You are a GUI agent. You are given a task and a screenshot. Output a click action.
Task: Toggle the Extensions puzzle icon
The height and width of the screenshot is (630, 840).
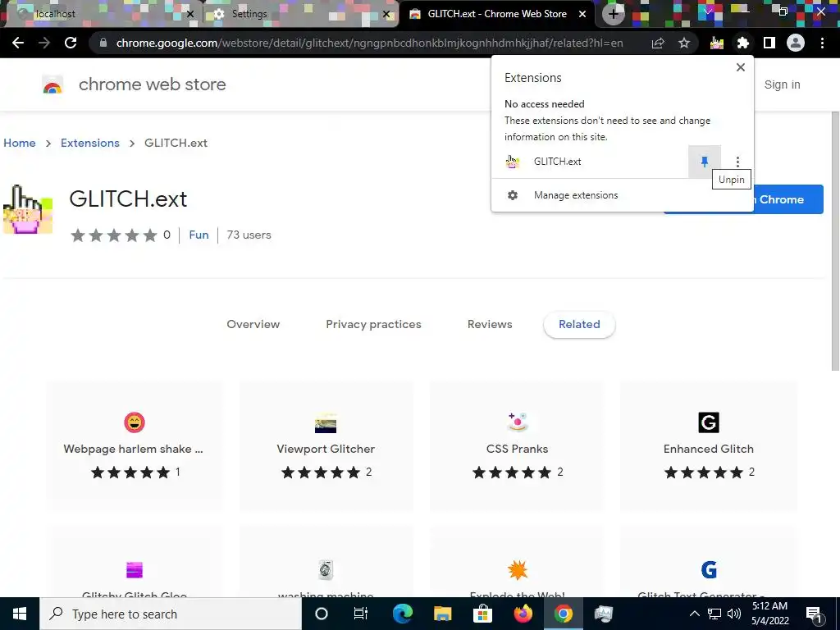point(743,43)
